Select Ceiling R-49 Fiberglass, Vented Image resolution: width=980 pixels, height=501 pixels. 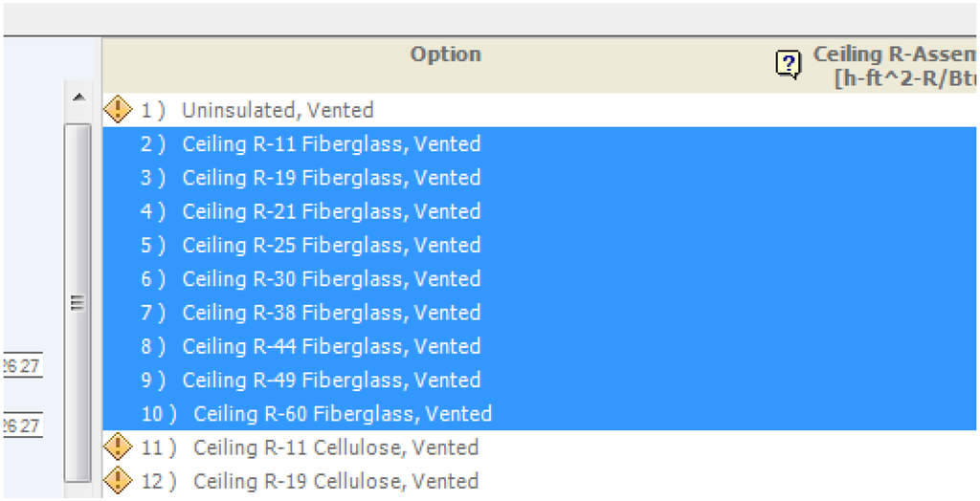tap(331, 380)
